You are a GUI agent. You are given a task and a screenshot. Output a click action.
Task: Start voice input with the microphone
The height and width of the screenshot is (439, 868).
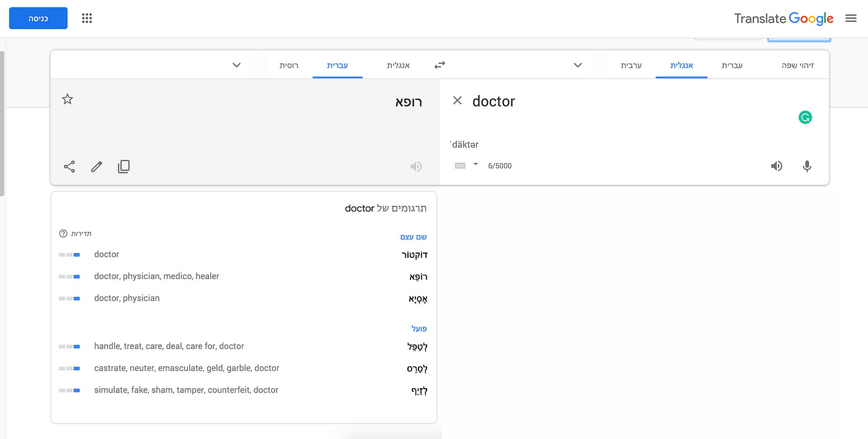coord(807,166)
